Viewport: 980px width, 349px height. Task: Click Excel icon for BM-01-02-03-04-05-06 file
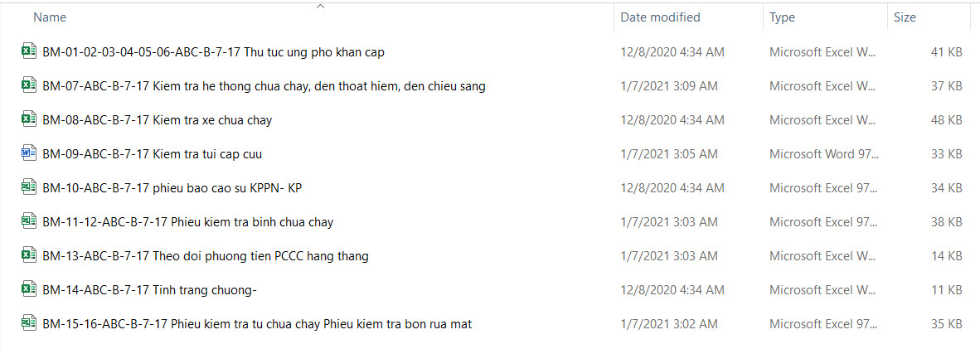click(28, 51)
